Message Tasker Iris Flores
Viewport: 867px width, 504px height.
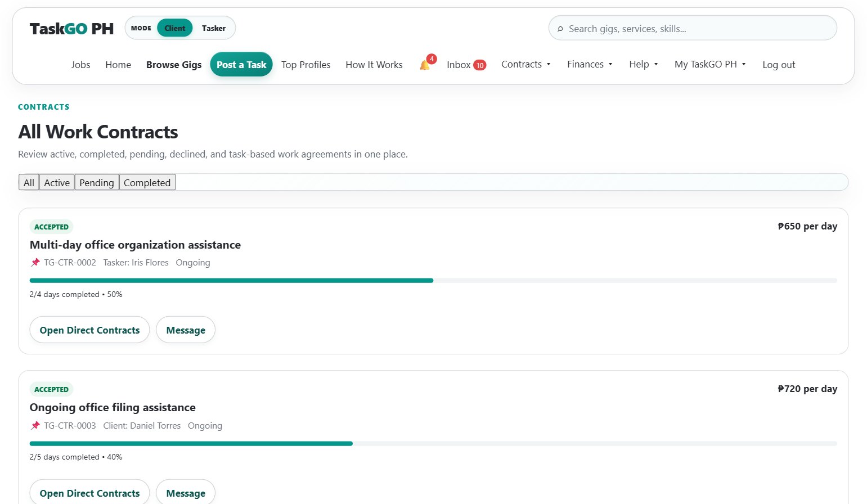[186, 330]
